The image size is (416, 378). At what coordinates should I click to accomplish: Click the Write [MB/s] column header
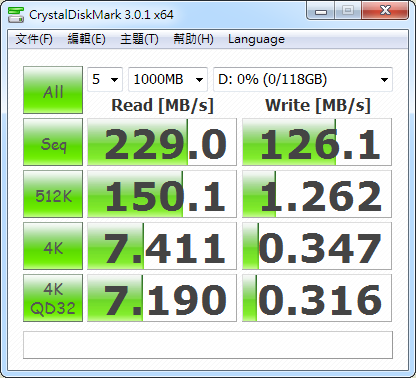coord(318,105)
